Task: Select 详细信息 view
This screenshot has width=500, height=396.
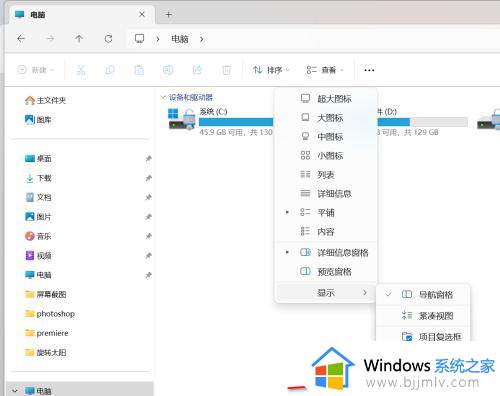Action: pyautogui.click(x=326, y=194)
